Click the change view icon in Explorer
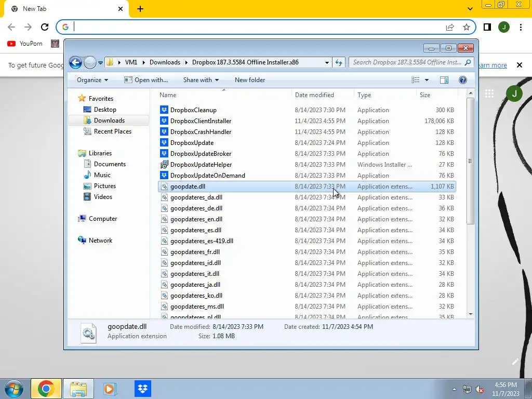Viewport: 532px width, 399px height. click(x=415, y=79)
